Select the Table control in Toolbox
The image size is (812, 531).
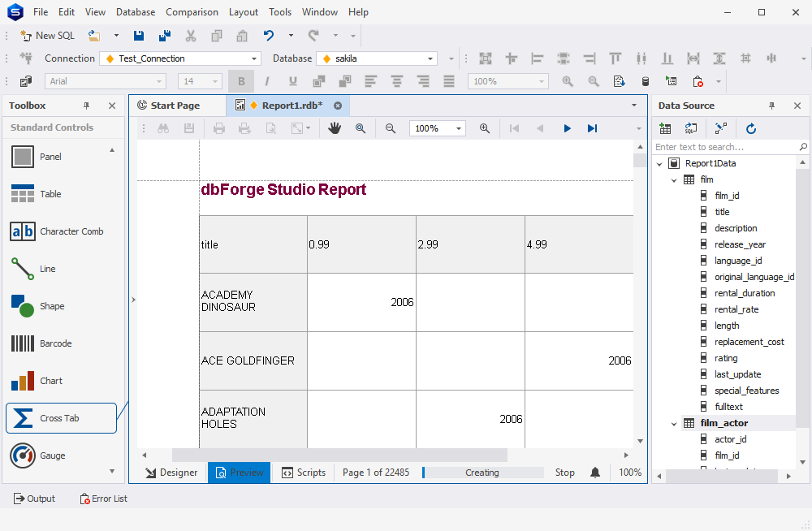61,194
